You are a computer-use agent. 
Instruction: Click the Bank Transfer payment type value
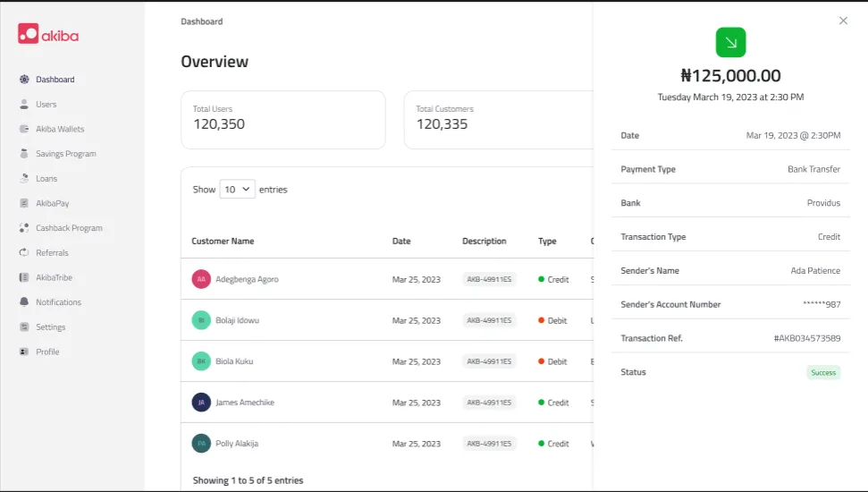pyautogui.click(x=813, y=169)
